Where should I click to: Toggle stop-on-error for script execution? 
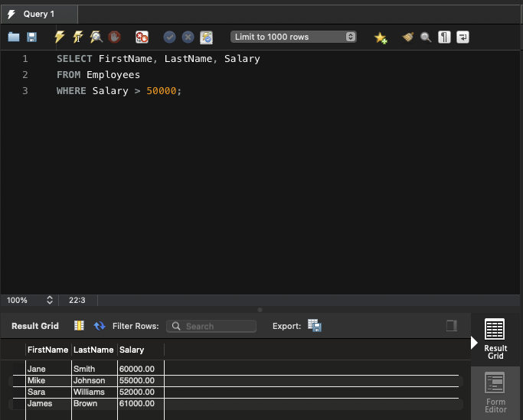pyautogui.click(x=142, y=37)
